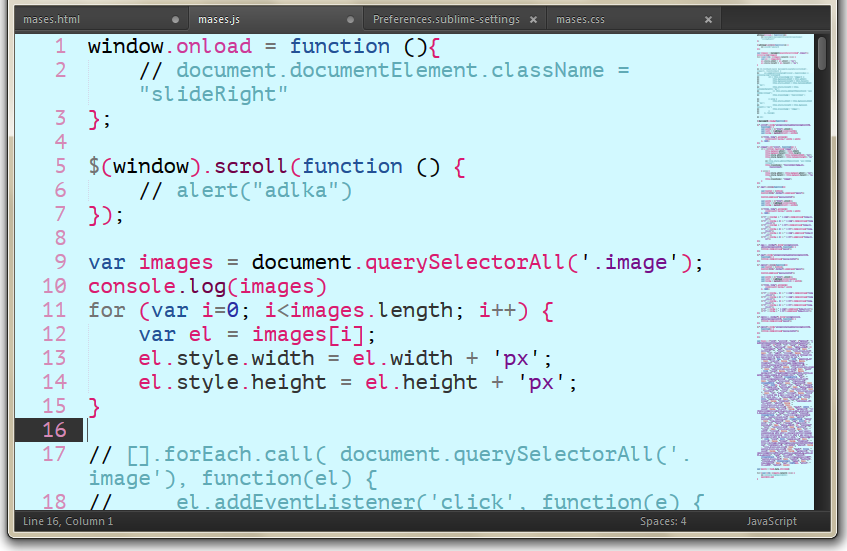
Task: Click line number 16 in gutter
Action: pyautogui.click(x=55, y=430)
